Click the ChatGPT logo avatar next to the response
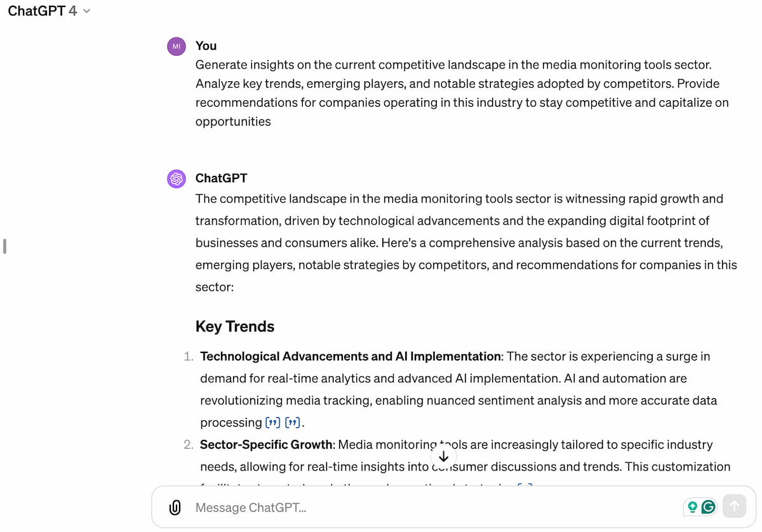Screen dimensions: 762x532 point(176,179)
